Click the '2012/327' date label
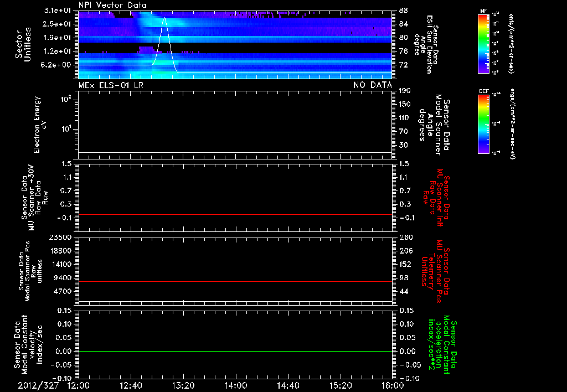 38,385
